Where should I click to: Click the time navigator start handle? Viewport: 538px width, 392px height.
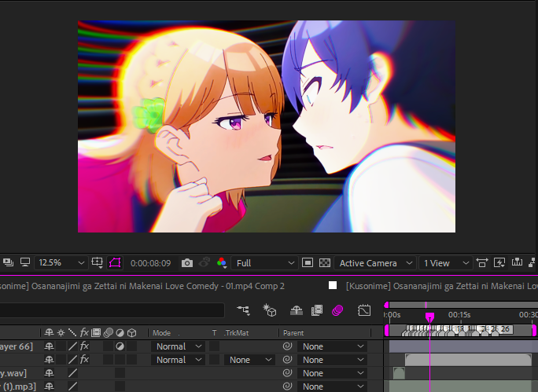(386, 305)
